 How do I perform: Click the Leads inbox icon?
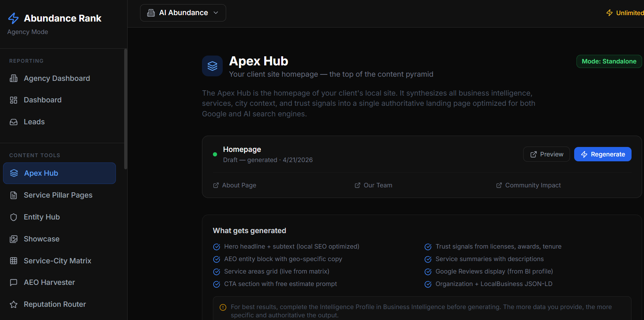coord(14,122)
